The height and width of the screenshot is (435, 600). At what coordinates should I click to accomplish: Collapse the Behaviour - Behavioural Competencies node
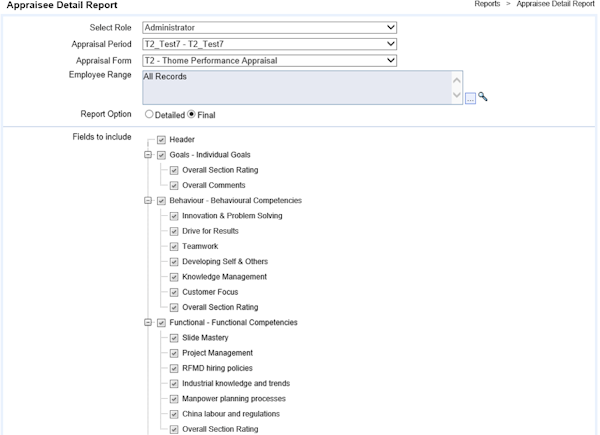(148, 201)
